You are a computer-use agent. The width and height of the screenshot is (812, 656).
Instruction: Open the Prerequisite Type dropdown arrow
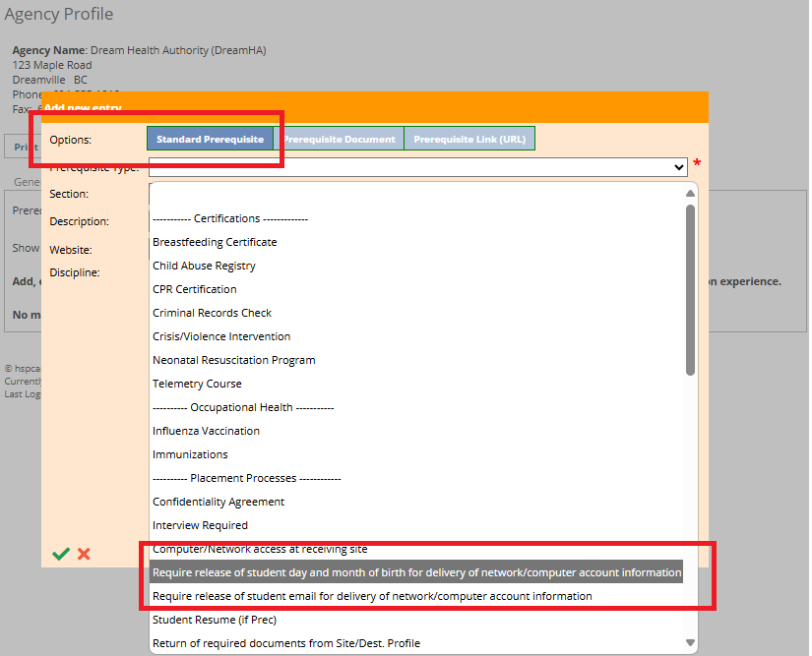pyautogui.click(x=678, y=167)
